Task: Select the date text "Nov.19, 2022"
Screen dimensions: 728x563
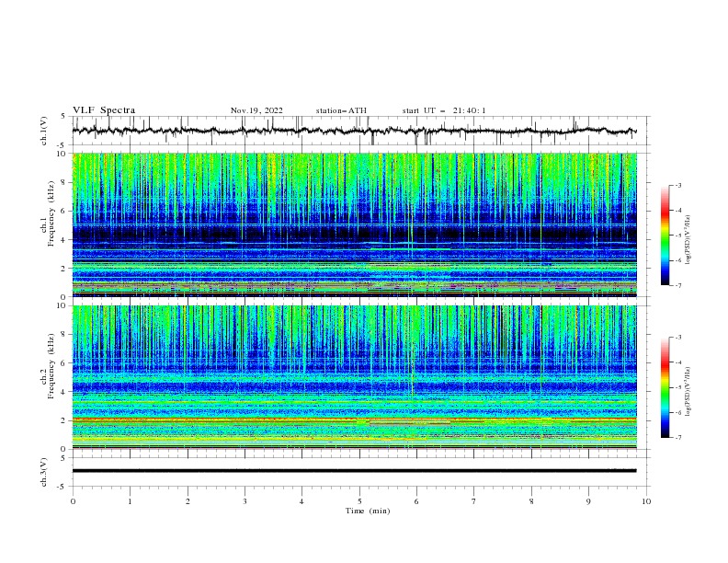Action: click(x=256, y=110)
